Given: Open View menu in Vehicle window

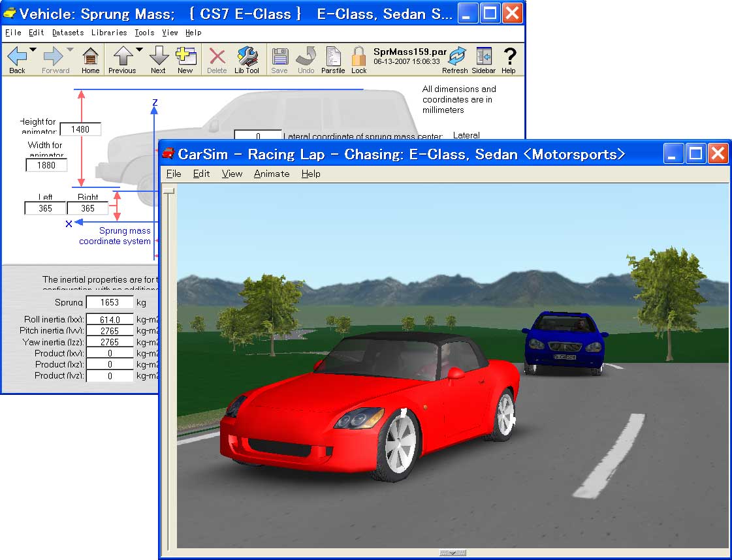Looking at the screenshot, I should pyautogui.click(x=170, y=33).
